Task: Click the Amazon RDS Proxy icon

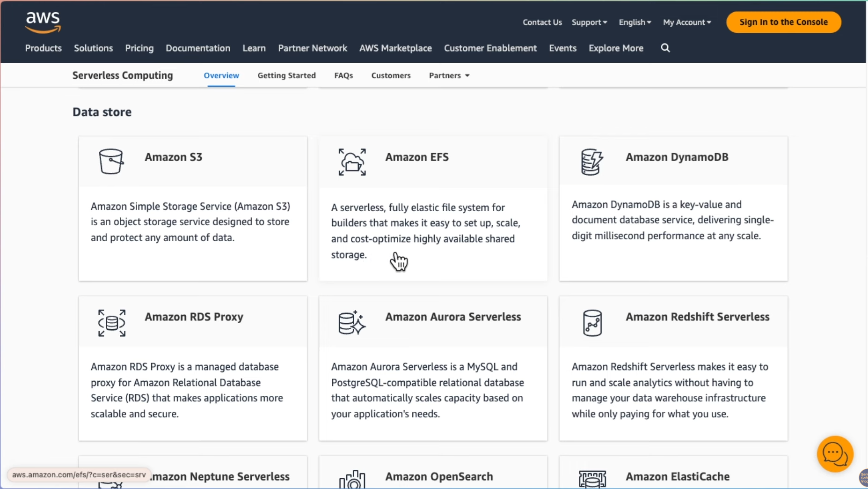Action: (112, 323)
